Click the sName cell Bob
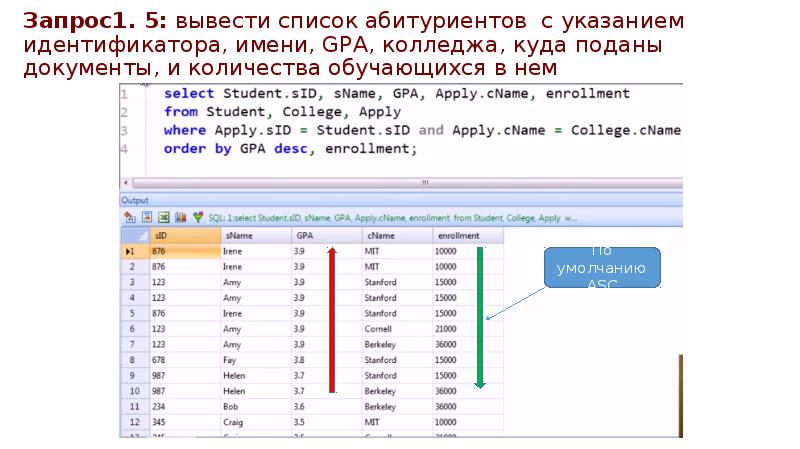The width and height of the screenshot is (800, 449). pyautogui.click(x=256, y=407)
